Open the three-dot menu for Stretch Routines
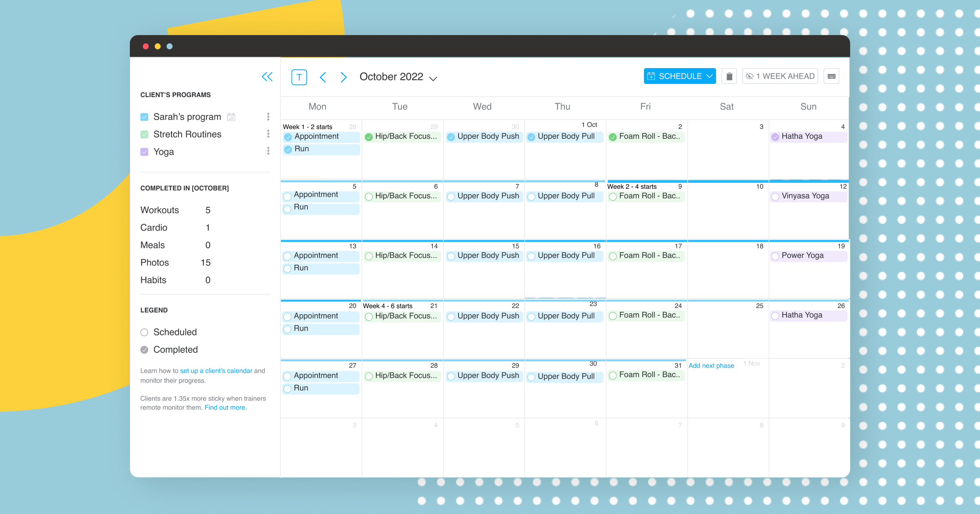The height and width of the screenshot is (514, 980). (268, 133)
